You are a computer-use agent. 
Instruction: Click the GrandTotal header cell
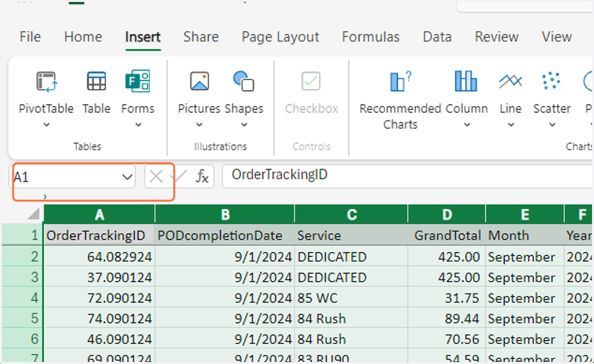[447, 235]
